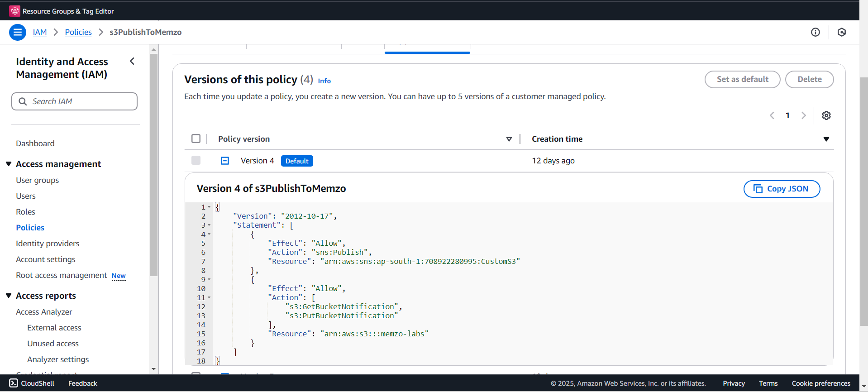This screenshot has width=868, height=392.
Task: Fold the Action array at line 11
Action: pos(209,298)
